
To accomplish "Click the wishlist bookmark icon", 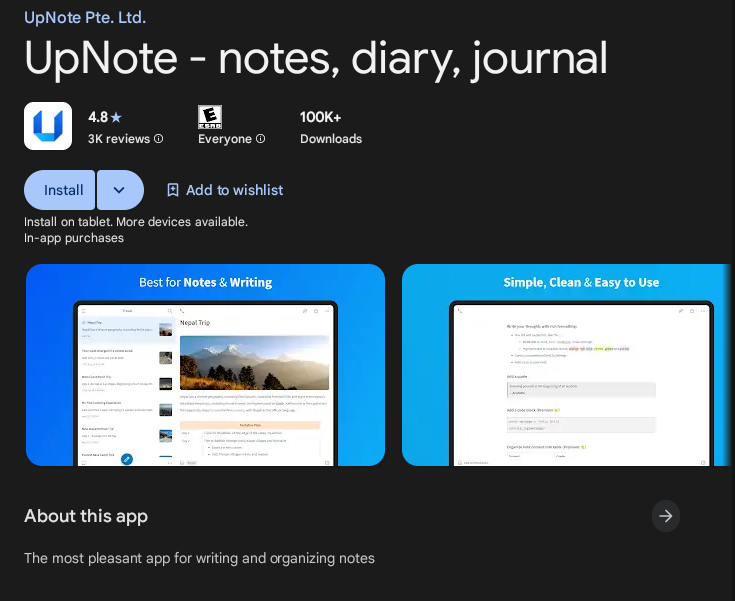I will click(173, 190).
